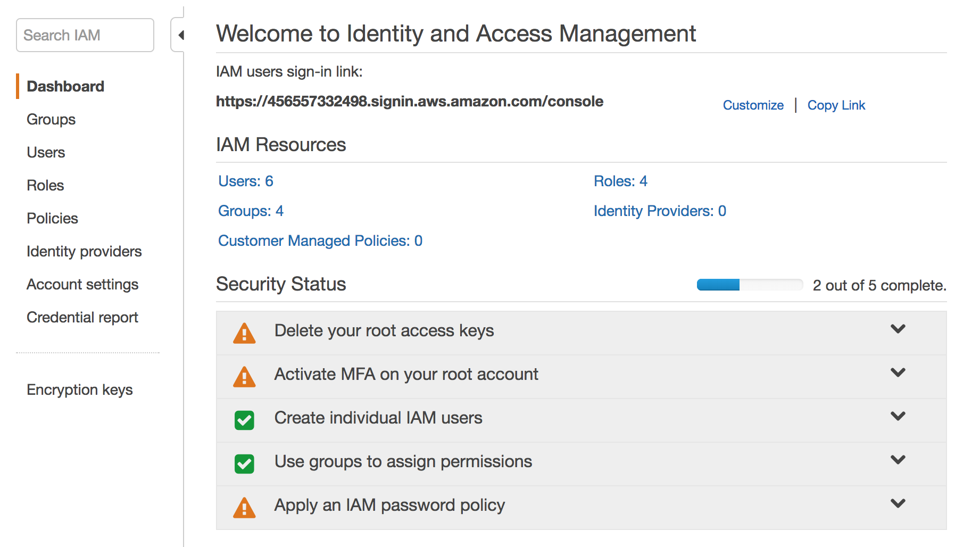The height and width of the screenshot is (547, 980).
Task: Expand the Apply an IAM password policy chevron
Action: (898, 504)
